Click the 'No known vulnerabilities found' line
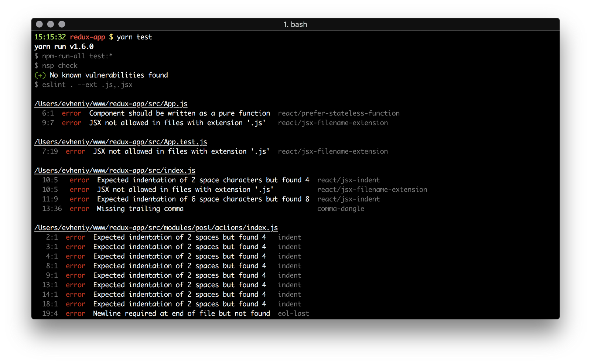The image size is (591, 364). click(109, 75)
